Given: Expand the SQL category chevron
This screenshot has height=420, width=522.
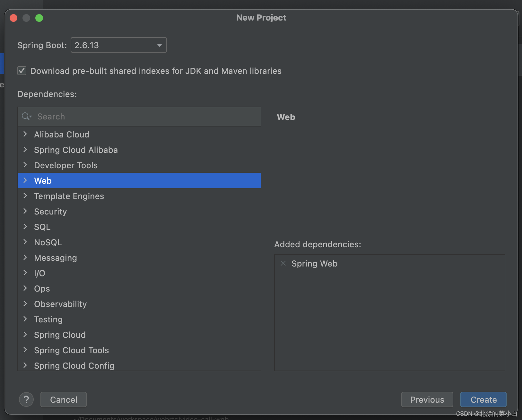Looking at the screenshot, I should click(25, 227).
